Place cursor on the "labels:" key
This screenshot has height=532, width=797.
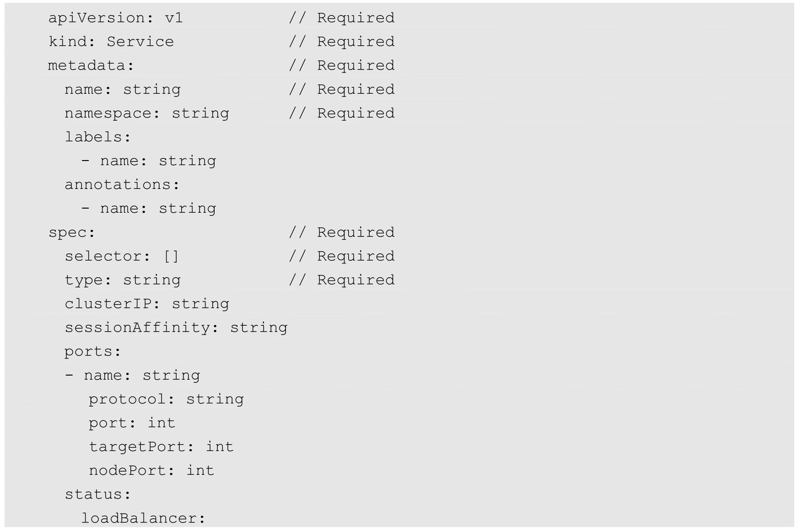tap(98, 137)
